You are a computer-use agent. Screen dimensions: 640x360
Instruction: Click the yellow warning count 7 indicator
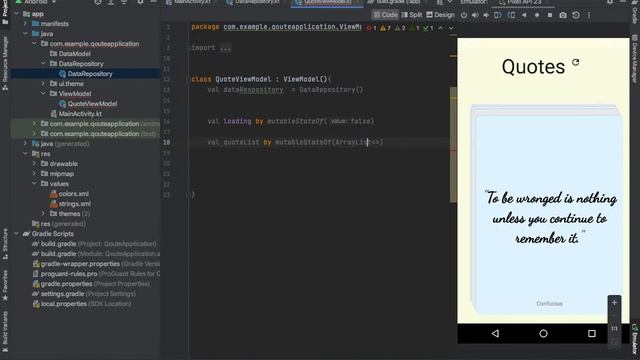pos(385,28)
